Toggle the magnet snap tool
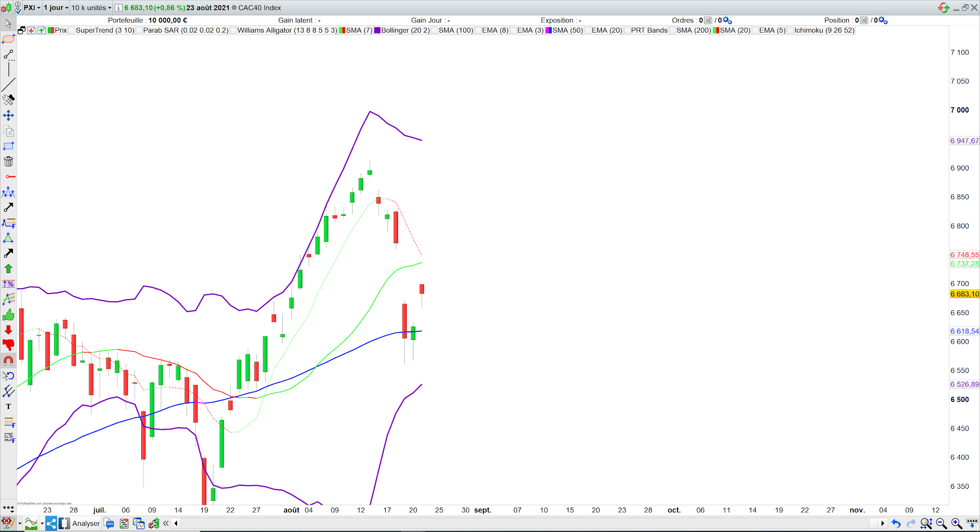The image size is (980, 532). pyautogui.click(x=8, y=361)
